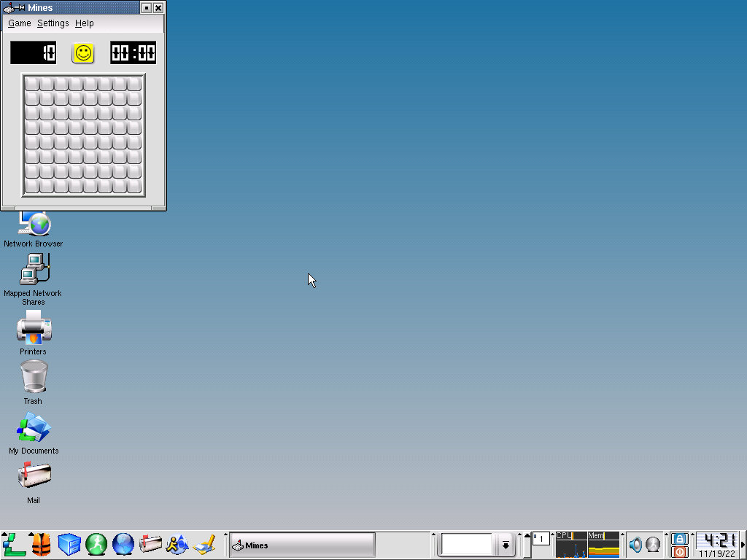This screenshot has height=560, width=747.
Task: Click the blue lock screen icon
Action: point(679,538)
